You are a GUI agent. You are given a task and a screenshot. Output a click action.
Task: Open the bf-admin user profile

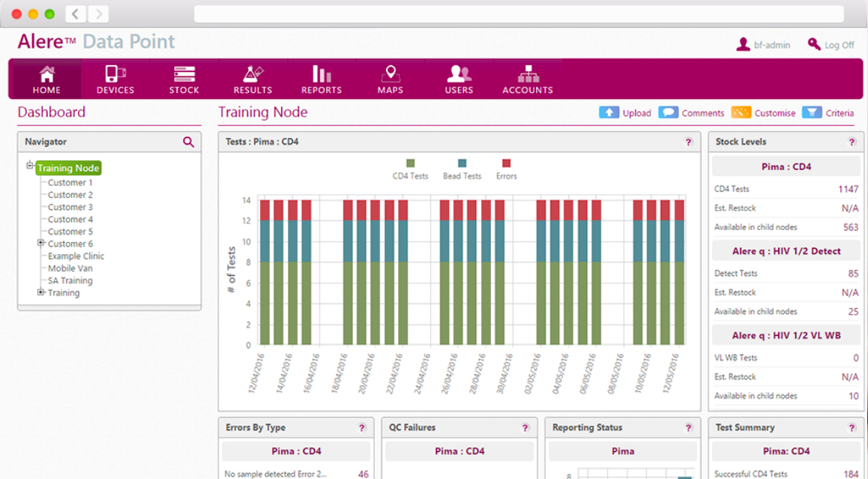[x=764, y=45]
